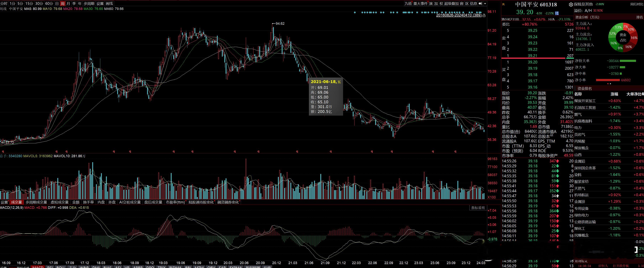Image resolution: width=644 pixels, height=268 pixels.
Task: Switch chart to 5分 period
Action: (20, 4)
